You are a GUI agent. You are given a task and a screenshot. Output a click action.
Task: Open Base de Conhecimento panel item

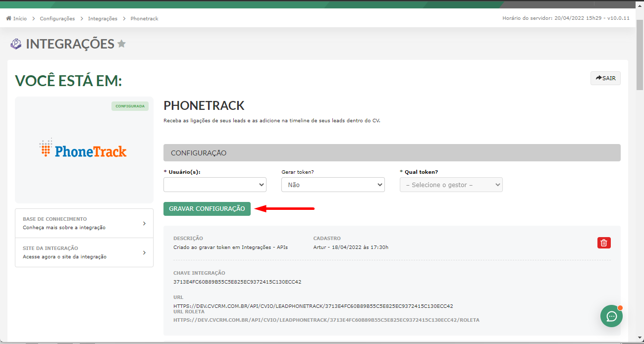[x=84, y=223]
